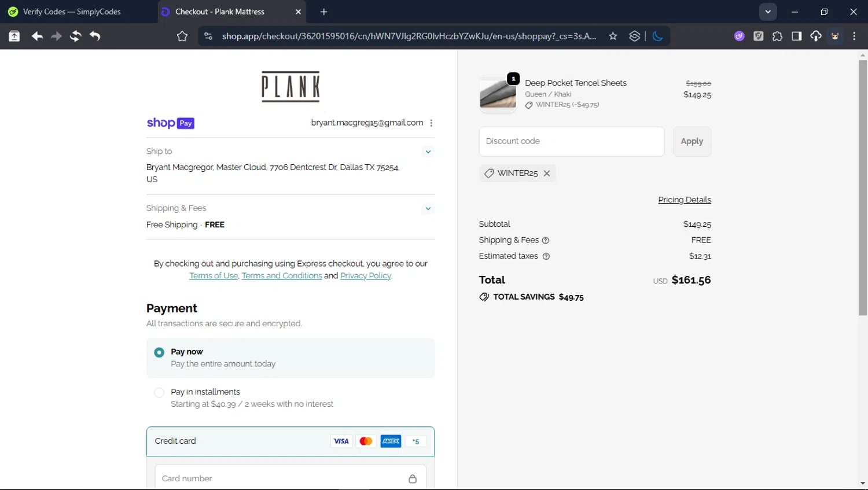Image resolution: width=868 pixels, height=490 pixels.
Task: Click the star outline icon left of the address bar
Action: 182,36
